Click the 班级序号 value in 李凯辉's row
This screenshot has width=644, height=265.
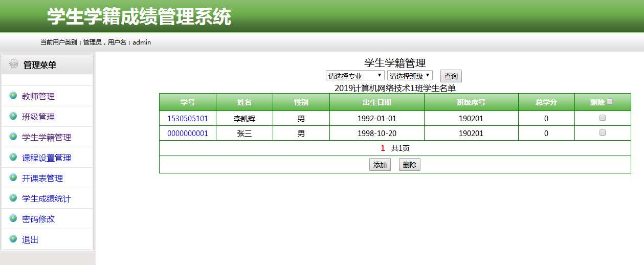tap(471, 119)
